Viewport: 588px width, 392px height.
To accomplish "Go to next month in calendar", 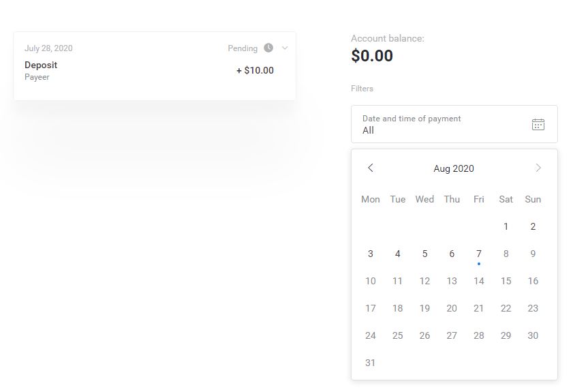I will [x=538, y=168].
